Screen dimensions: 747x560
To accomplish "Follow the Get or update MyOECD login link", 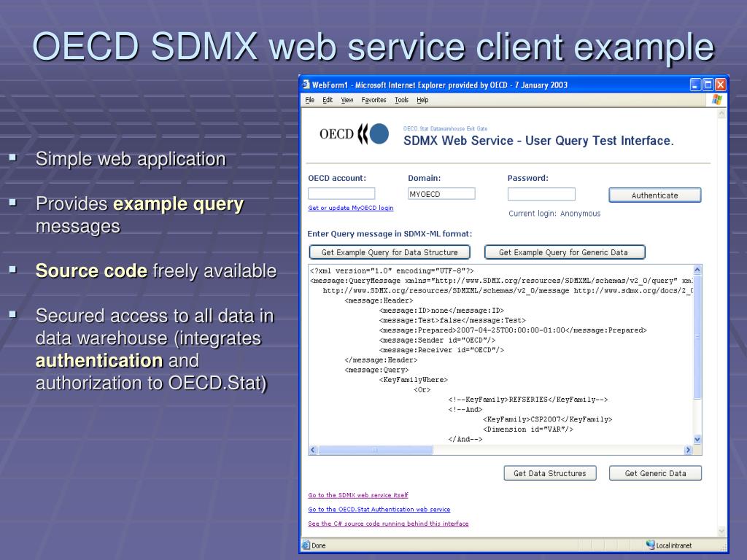I will 351,208.
